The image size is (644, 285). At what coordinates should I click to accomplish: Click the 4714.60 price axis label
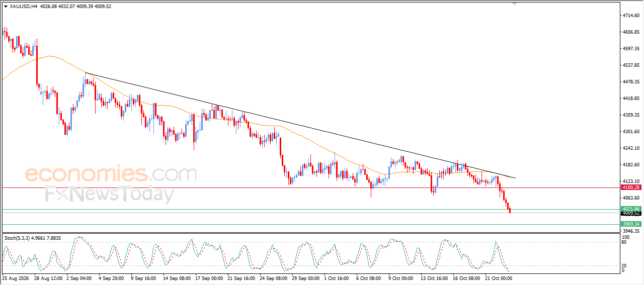pos(631,16)
